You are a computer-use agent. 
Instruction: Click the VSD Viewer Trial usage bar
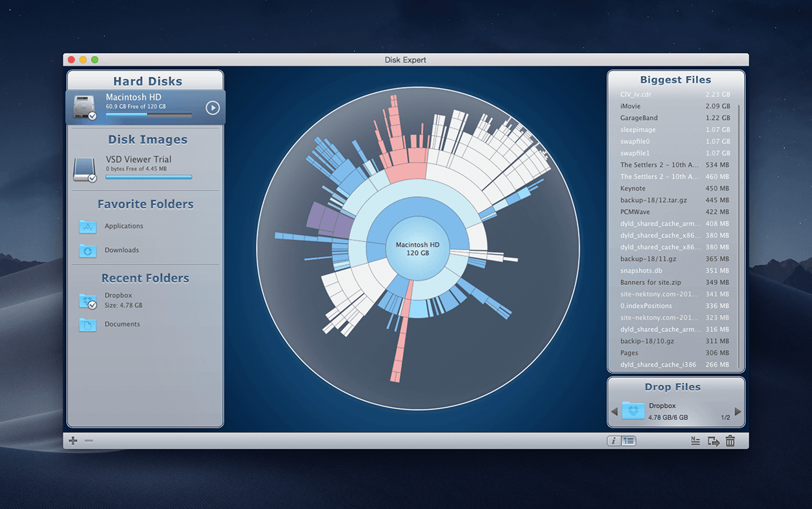coord(149,177)
